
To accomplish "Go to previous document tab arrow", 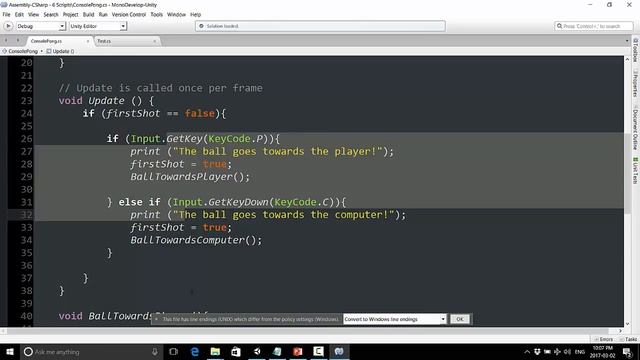I will click(6, 40).
